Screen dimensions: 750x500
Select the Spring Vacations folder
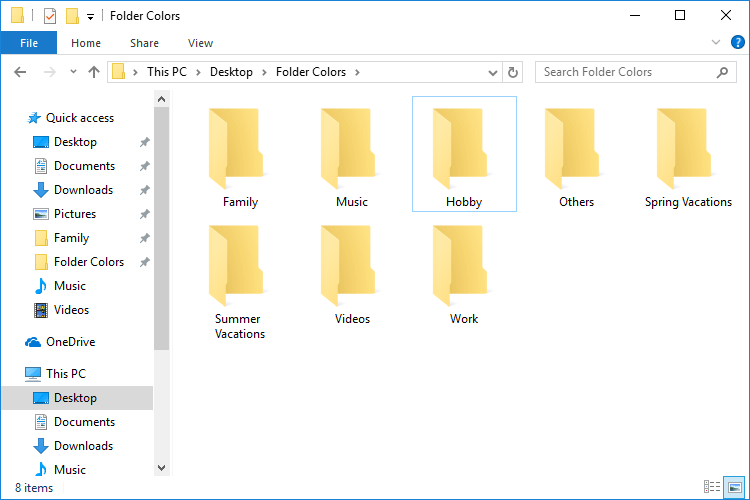click(688, 154)
